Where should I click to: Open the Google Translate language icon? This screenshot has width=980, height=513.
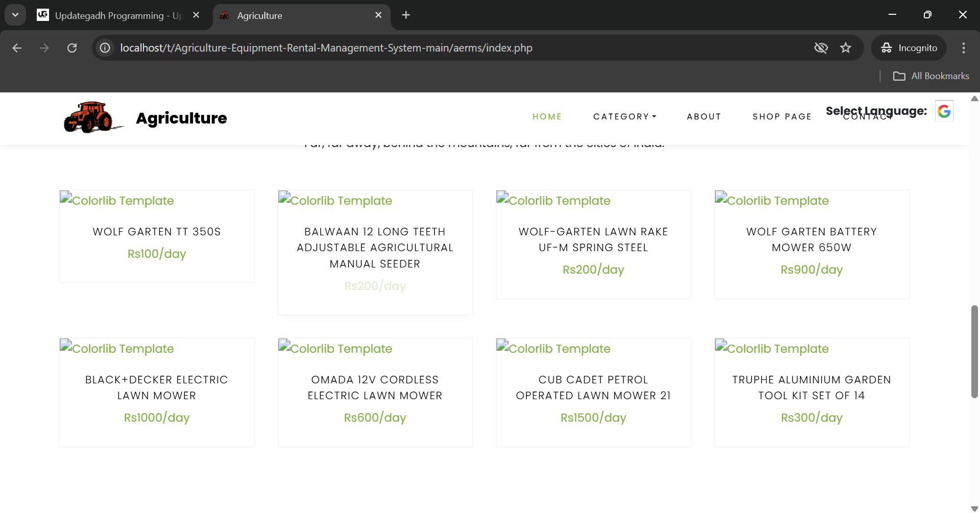click(944, 111)
